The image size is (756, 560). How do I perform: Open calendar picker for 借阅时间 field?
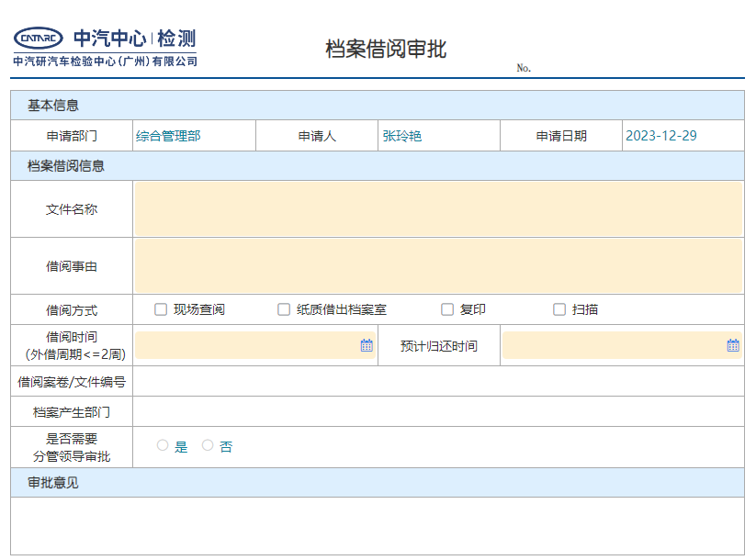(365, 344)
